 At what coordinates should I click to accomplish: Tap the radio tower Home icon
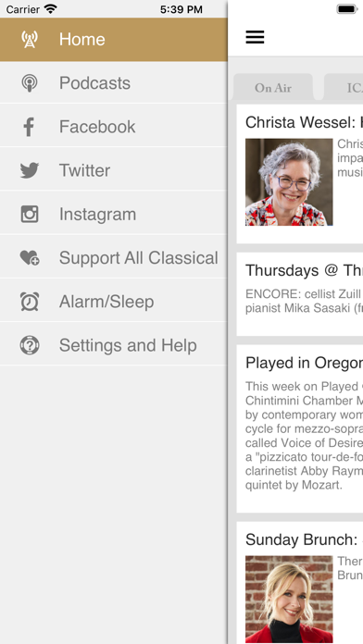pos(30,40)
